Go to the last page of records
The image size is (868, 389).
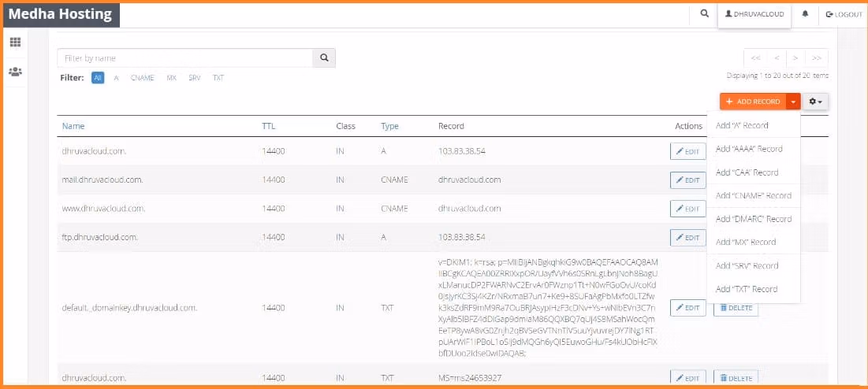(x=817, y=58)
